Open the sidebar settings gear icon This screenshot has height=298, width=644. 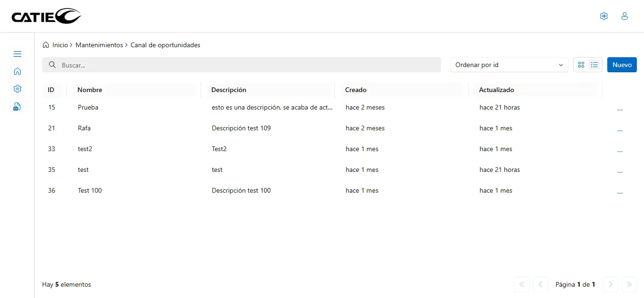[17, 89]
